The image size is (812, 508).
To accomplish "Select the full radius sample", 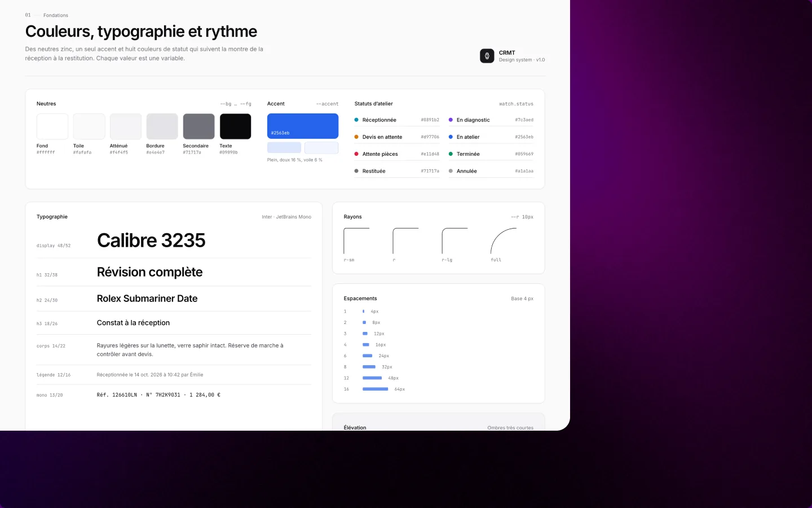I will tap(504, 241).
